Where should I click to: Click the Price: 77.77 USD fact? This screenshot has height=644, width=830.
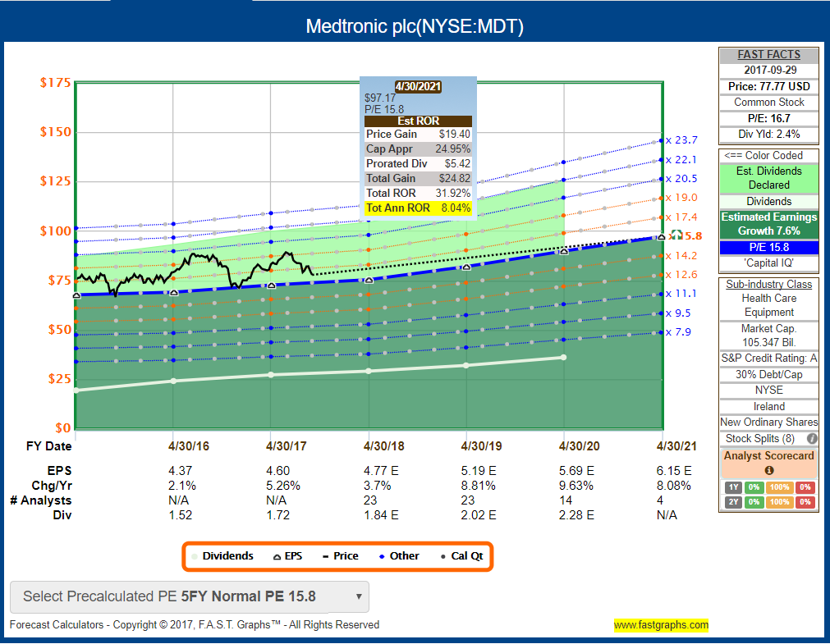[768, 86]
